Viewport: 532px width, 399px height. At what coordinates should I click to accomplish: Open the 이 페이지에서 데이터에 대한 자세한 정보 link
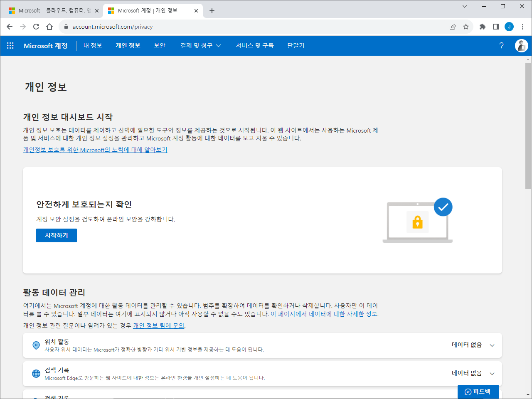324,314
